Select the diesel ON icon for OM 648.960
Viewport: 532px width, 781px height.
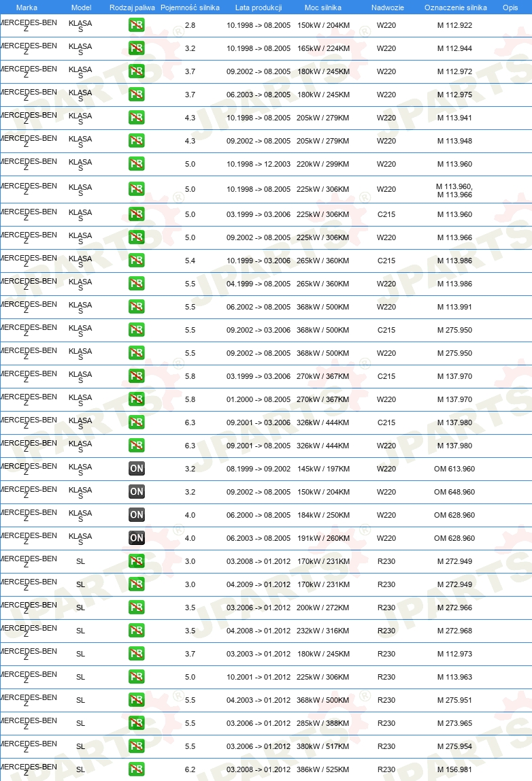point(137,492)
